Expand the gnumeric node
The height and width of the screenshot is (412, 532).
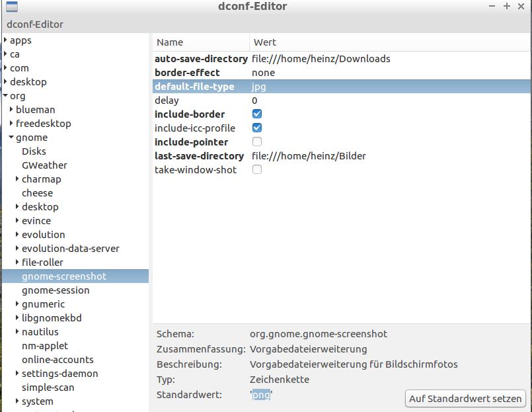tap(17, 304)
